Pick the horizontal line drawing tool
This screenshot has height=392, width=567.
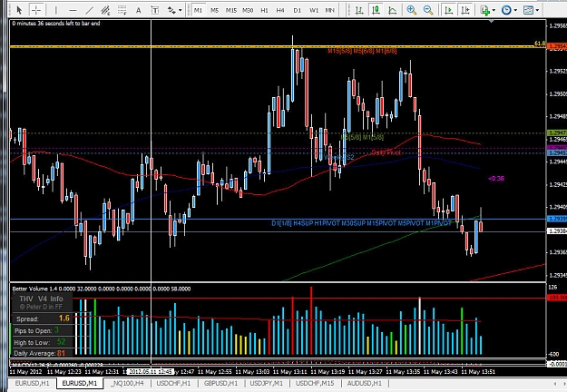(73, 10)
